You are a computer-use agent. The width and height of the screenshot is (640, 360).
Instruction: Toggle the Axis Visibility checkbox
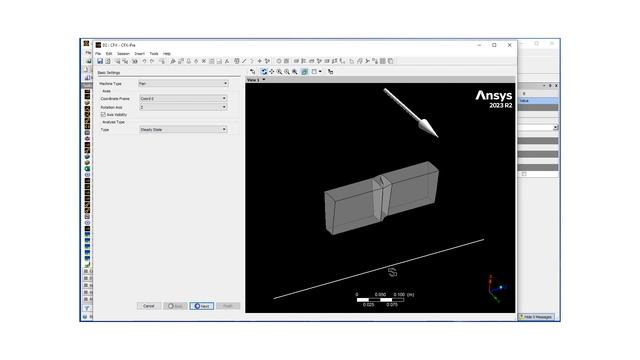pyautogui.click(x=103, y=115)
